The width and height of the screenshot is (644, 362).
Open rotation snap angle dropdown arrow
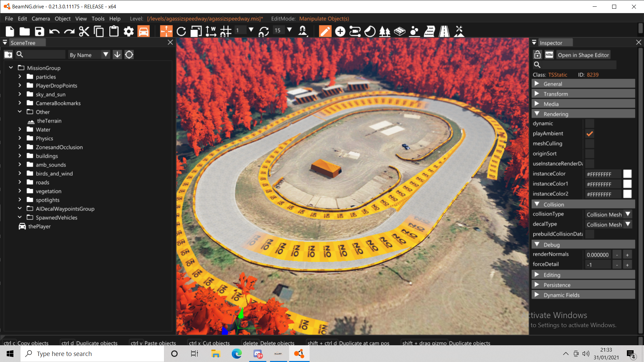coord(289,30)
